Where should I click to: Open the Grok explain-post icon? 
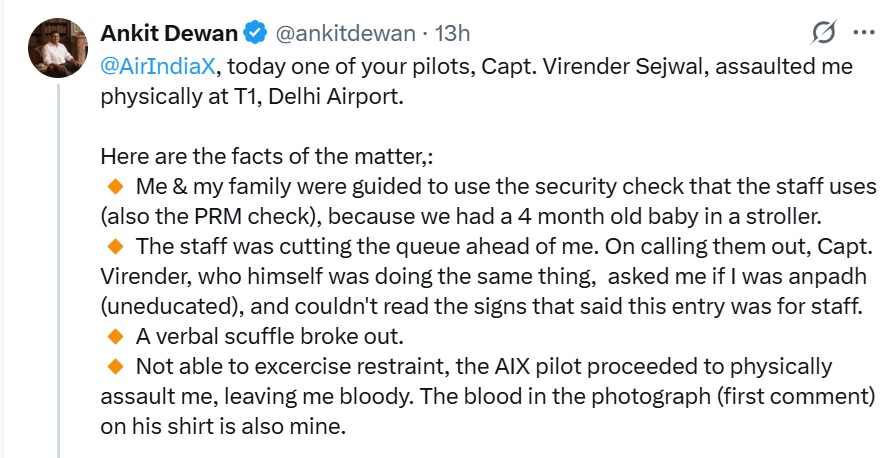(x=823, y=33)
